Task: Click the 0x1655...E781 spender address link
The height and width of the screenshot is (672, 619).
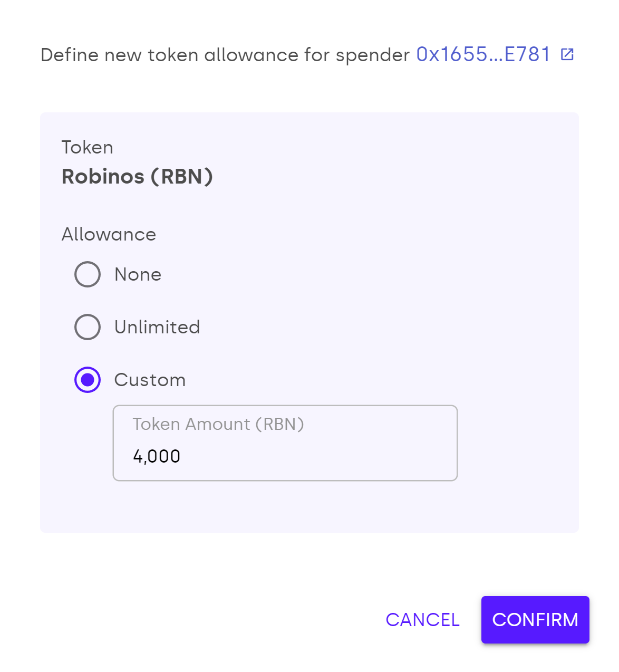Action: (483, 54)
